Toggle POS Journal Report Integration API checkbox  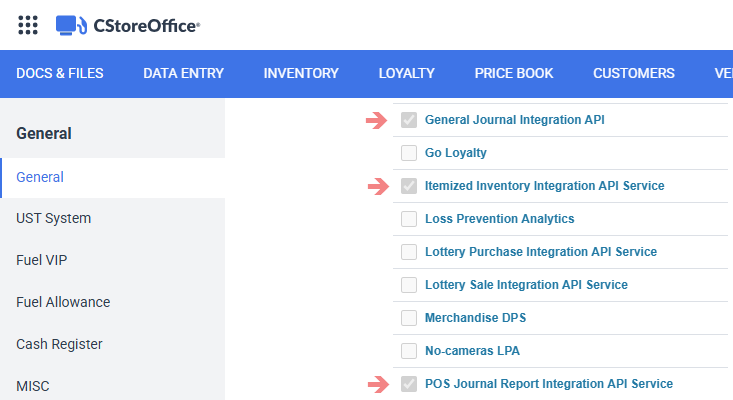(409, 384)
